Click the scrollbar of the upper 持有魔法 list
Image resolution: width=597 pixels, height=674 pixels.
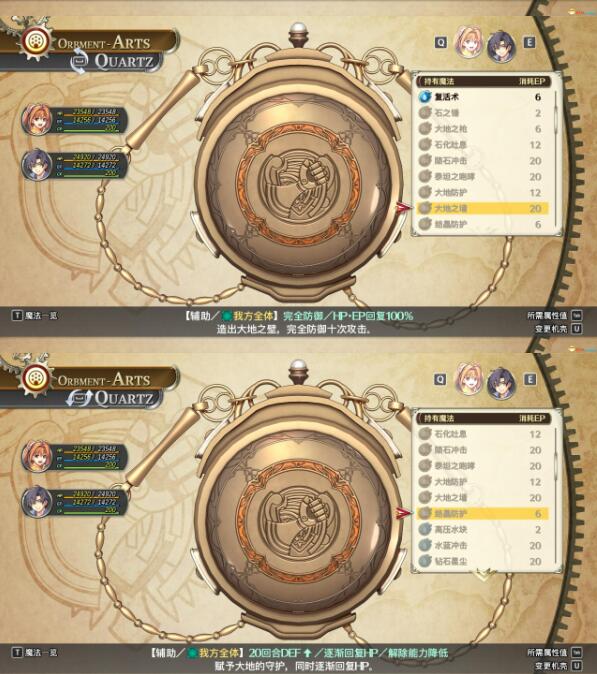556,157
